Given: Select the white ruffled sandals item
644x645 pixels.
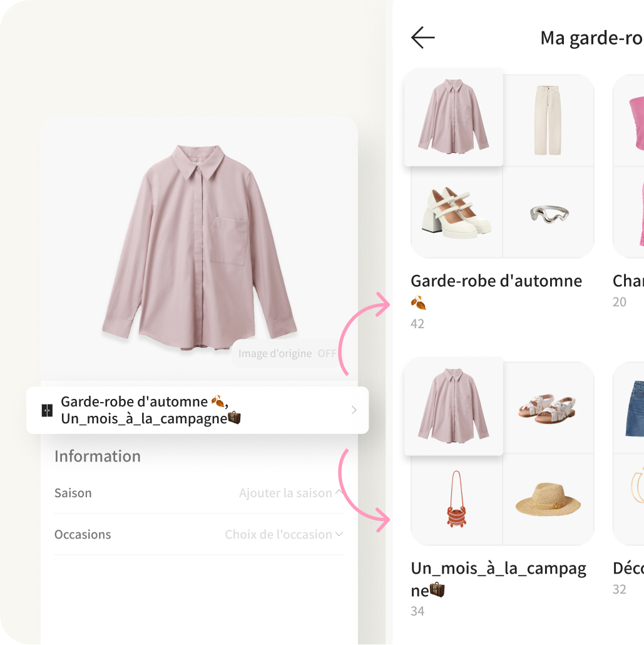Looking at the screenshot, I should tap(548, 408).
